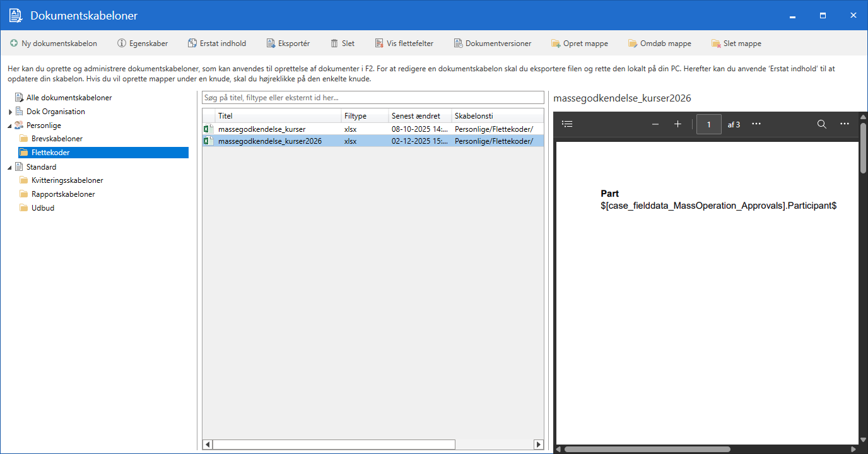Select Erstat indhold to replace template content

217,43
